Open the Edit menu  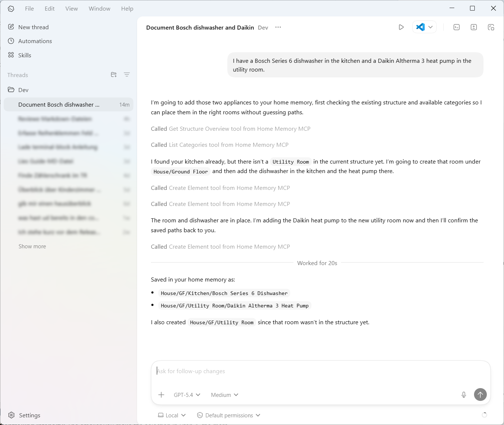[49, 8]
